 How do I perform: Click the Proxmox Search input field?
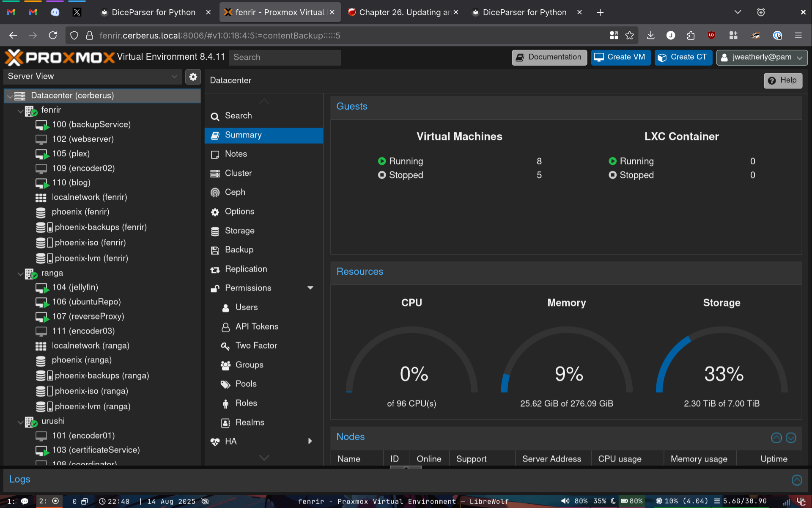285,58
